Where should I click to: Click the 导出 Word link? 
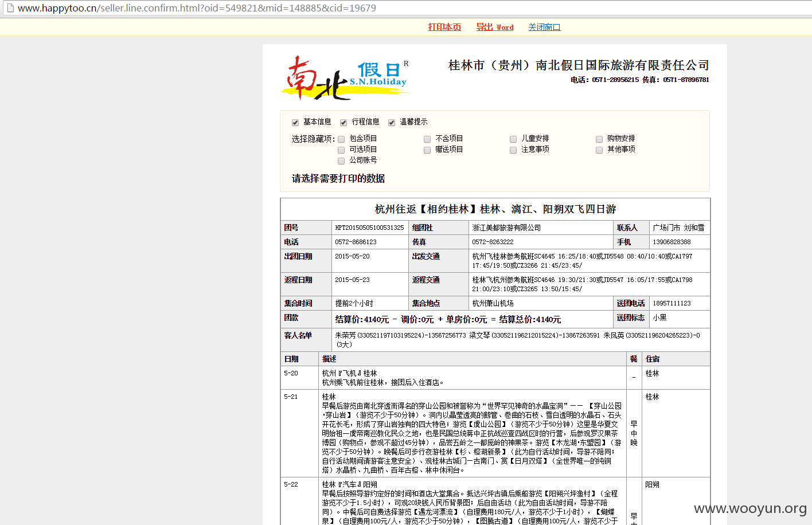495,27
